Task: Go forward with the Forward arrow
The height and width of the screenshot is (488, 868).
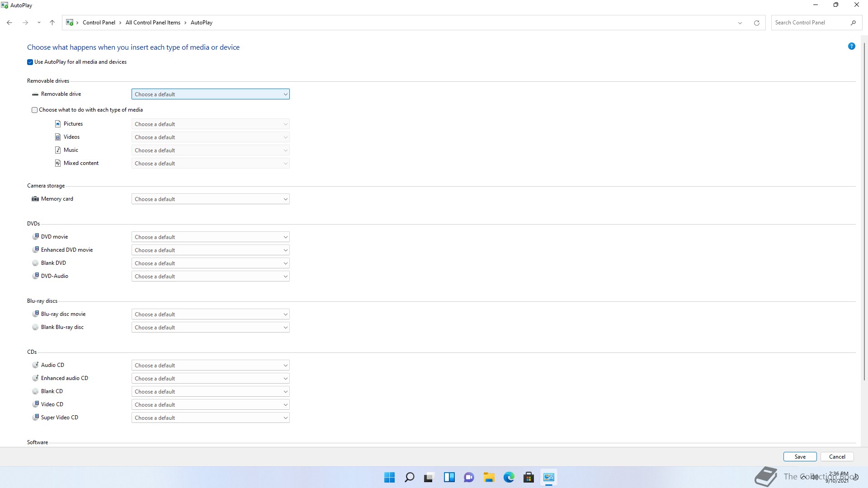Action: 25,23
